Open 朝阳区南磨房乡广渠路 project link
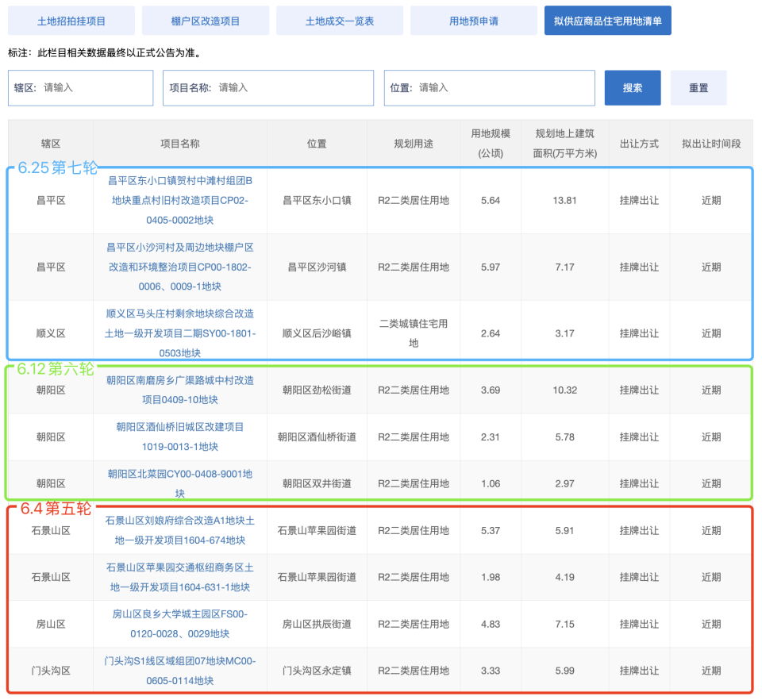The image size is (762, 700). (180, 390)
